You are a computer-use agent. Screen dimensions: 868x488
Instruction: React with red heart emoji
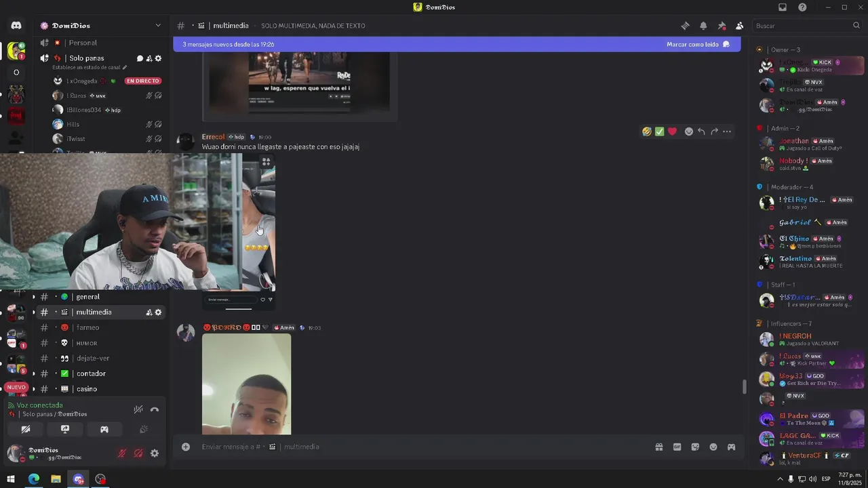pyautogui.click(x=672, y=131)
